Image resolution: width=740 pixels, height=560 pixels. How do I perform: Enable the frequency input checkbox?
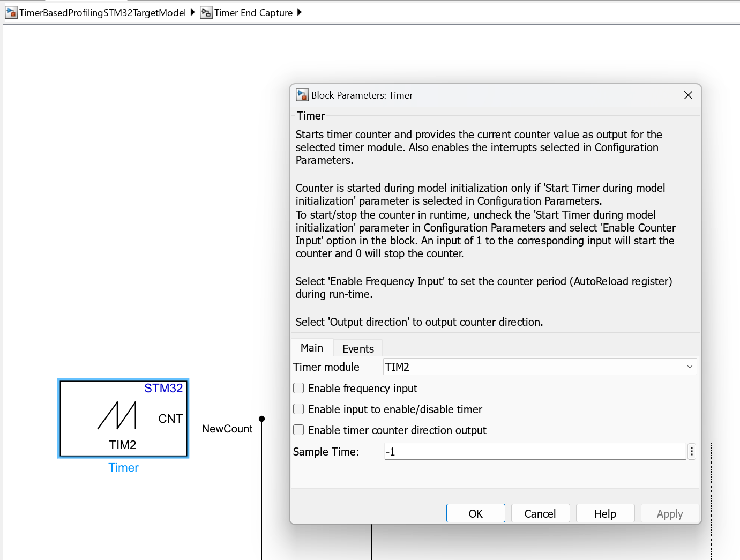(299, 388)
